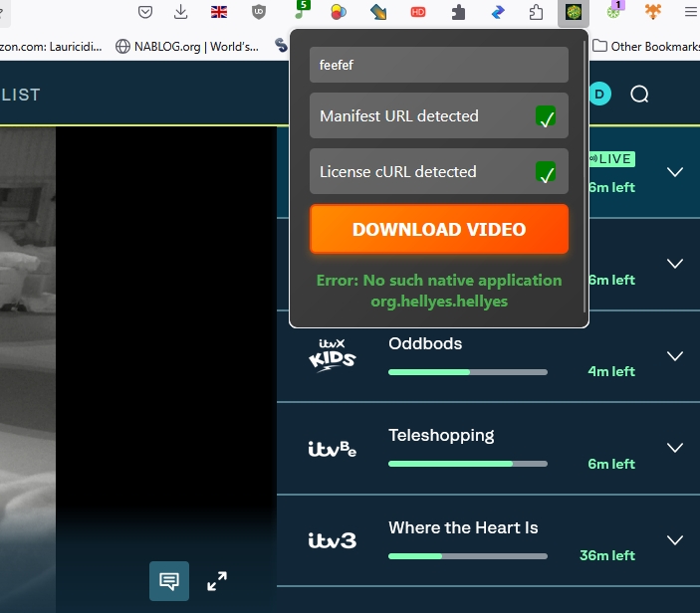
Task: Open the Amazon Lauricidin bookmark
Action: (x=51, y=47)
